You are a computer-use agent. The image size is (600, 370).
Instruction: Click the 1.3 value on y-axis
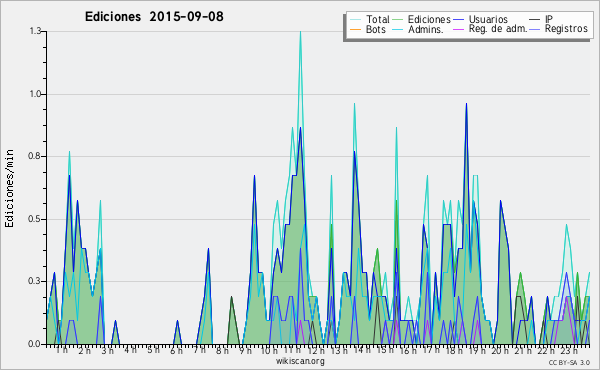(35, 31)
